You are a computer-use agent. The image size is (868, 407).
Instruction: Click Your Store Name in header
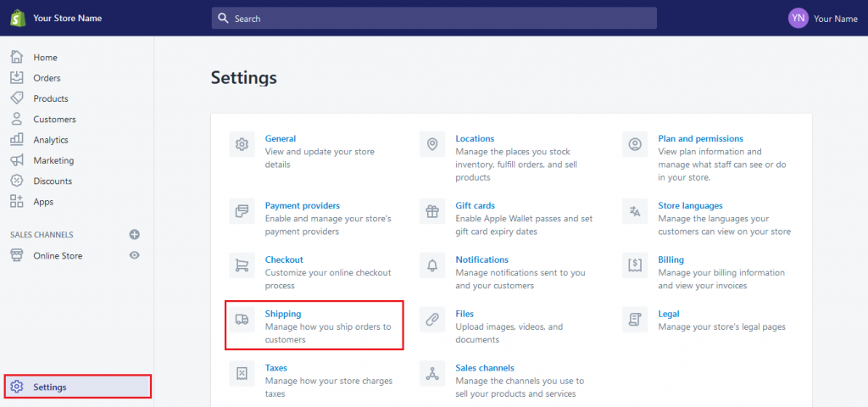click(68, 19)
